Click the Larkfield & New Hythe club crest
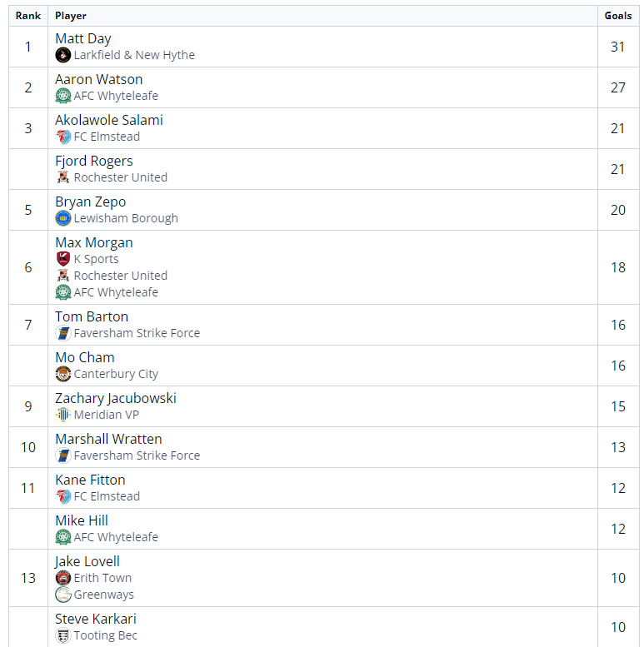 coord(62,55)
